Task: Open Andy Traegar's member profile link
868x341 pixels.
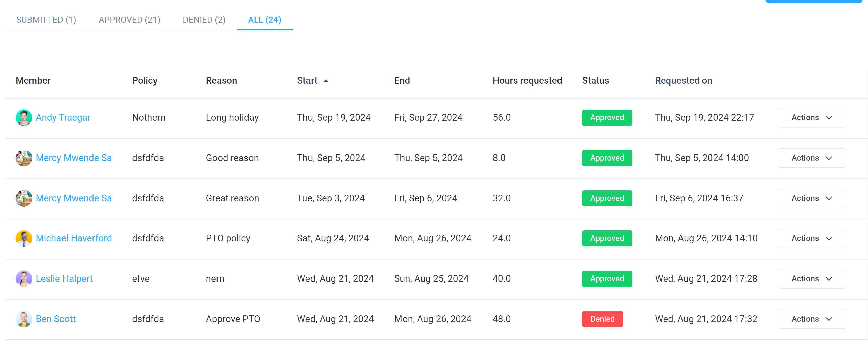Action: pos(63,118)
